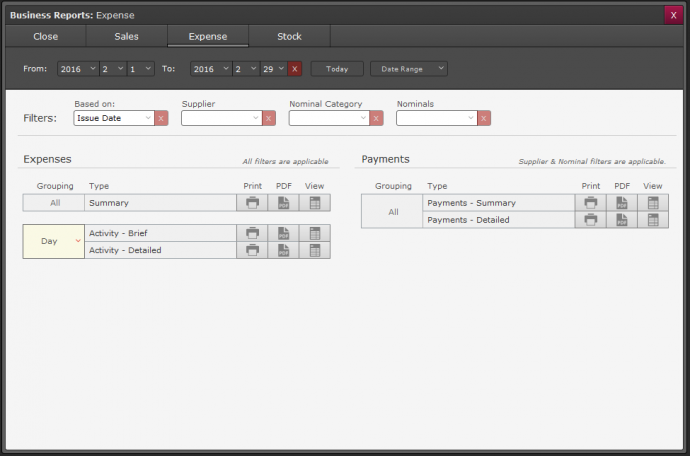The width and height of the screenshot is (690, 456).
Task: Export Expenses Summary as PDF
Action: click(x=283, y=203)
